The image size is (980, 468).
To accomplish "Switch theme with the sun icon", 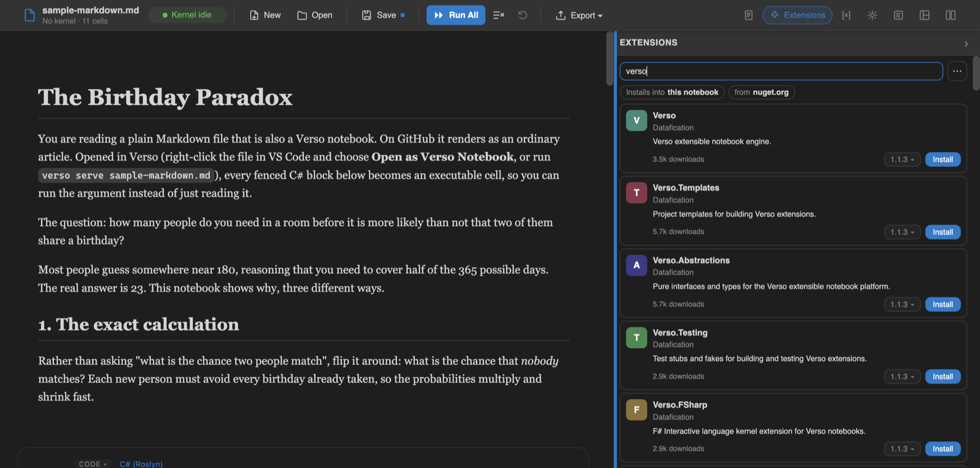I will tap(872, 15).
